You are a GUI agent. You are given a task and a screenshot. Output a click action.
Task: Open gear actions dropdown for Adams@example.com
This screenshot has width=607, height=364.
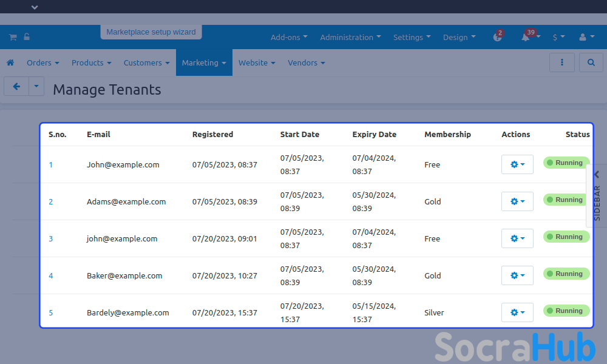coord(517,201)
